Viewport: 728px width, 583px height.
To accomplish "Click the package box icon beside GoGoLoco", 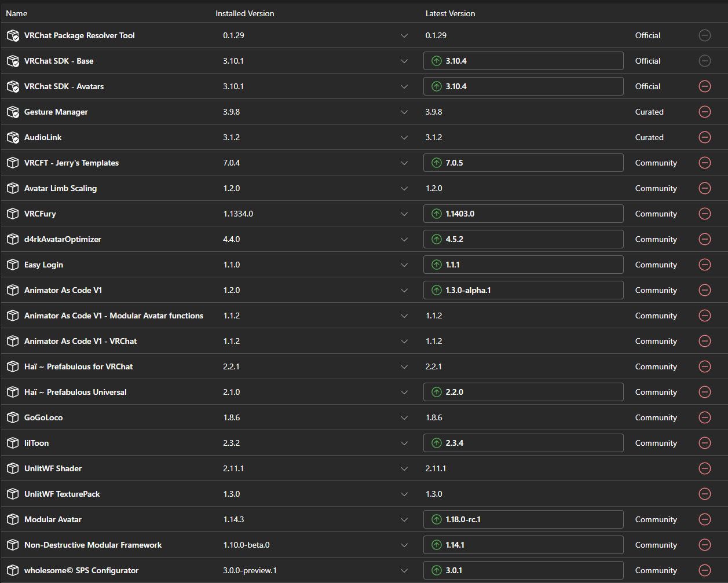I will (13, 417).
